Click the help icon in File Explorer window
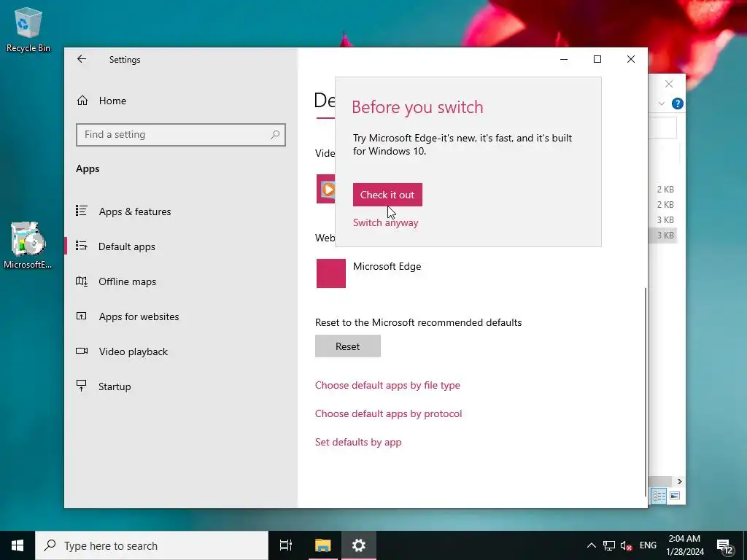 678,104
